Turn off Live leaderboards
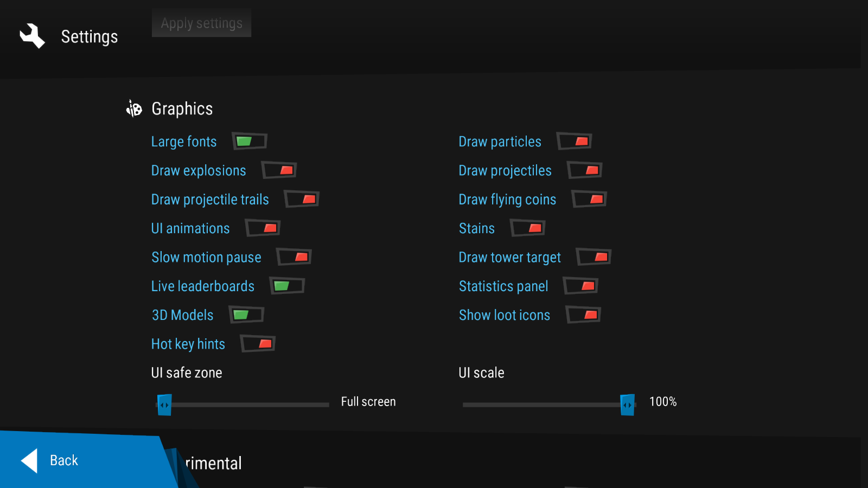Screen dimensions: 868x488 288,286
